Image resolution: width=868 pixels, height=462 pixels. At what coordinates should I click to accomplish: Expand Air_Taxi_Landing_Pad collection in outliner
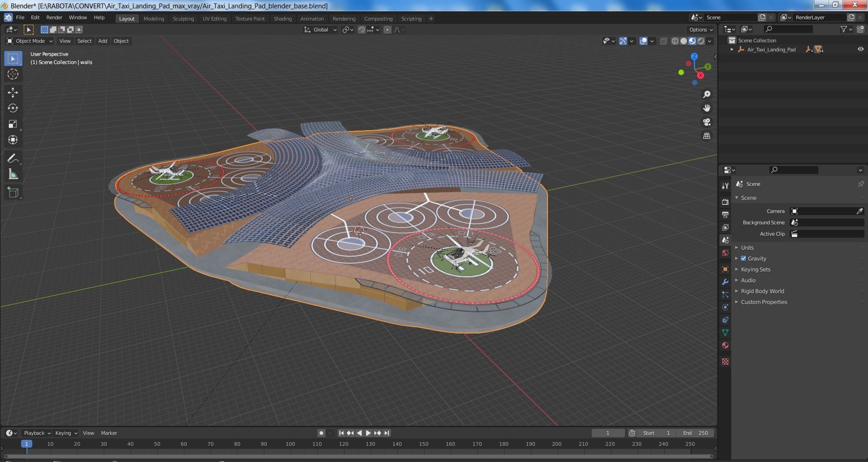[x=732, y=49]
